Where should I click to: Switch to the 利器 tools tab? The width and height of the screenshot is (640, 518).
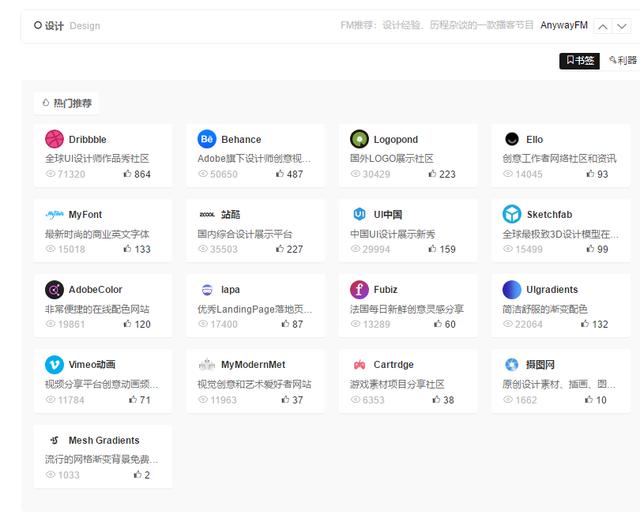pos(623,60)
